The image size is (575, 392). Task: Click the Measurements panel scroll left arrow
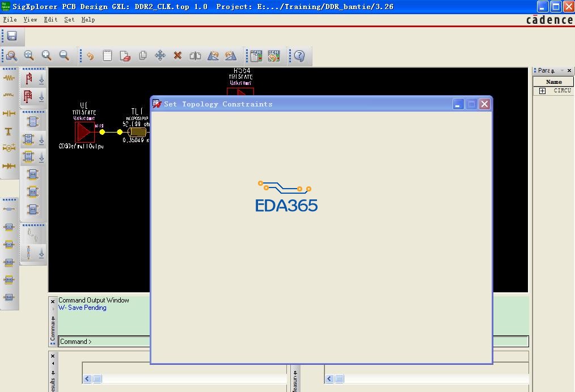[x=329, y=379]
